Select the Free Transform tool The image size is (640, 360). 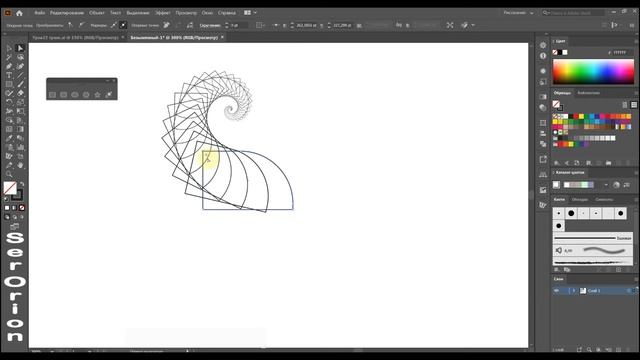[x=20, y=111]
